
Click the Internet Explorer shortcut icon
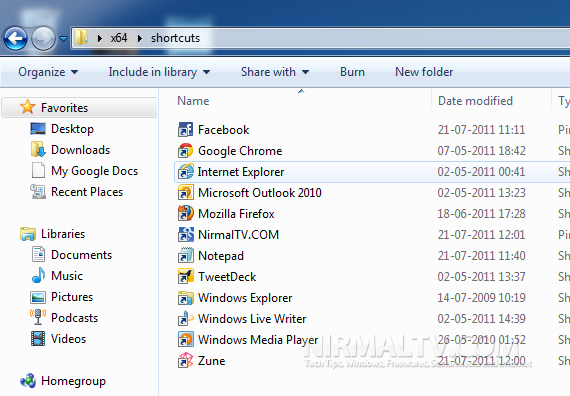(185, 171)
